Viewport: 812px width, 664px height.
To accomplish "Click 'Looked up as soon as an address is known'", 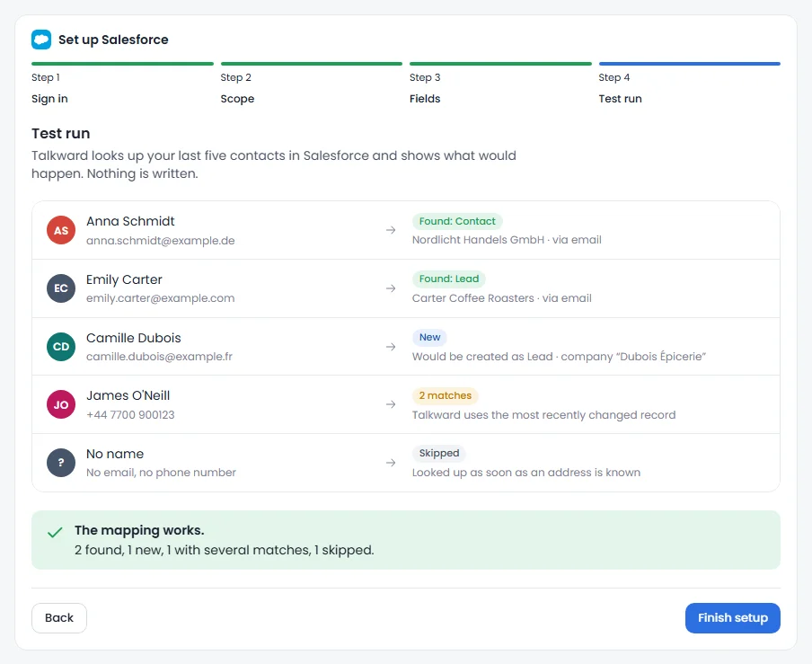I will click(x=526, y=473).
